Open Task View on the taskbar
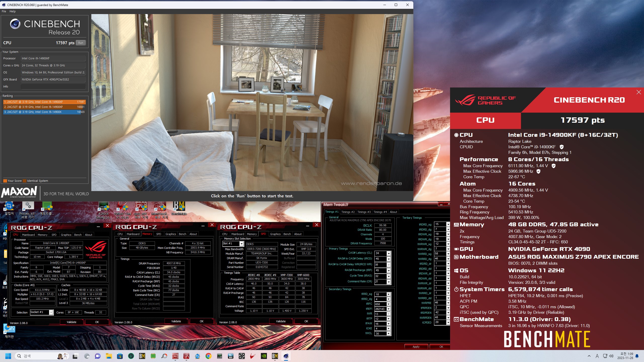 (x=75, y=356)
